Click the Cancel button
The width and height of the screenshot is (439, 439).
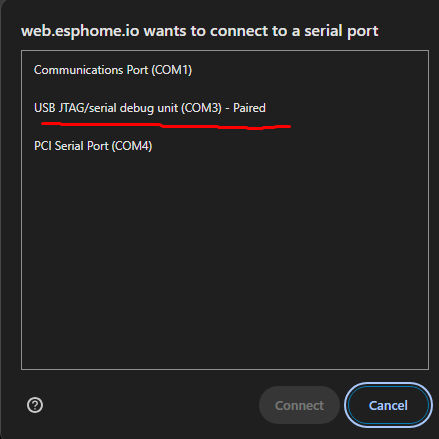(x=388, y=405)
